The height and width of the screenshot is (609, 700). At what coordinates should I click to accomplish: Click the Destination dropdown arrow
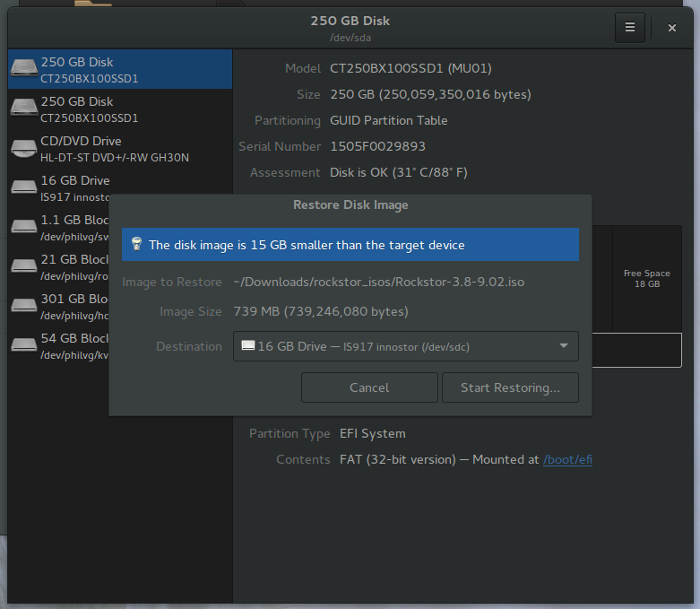tap(563, 346)
